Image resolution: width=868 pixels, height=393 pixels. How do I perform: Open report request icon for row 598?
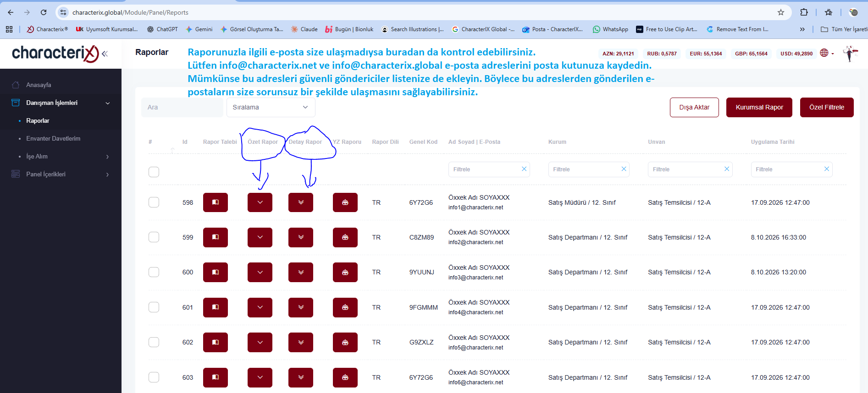pyautogui.click(x=216, y=202)
